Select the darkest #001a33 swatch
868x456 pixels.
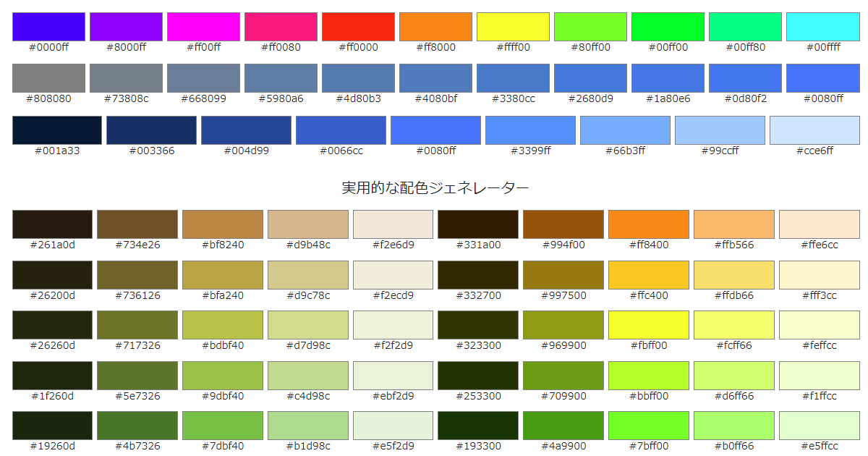click(x=56, y=130)
